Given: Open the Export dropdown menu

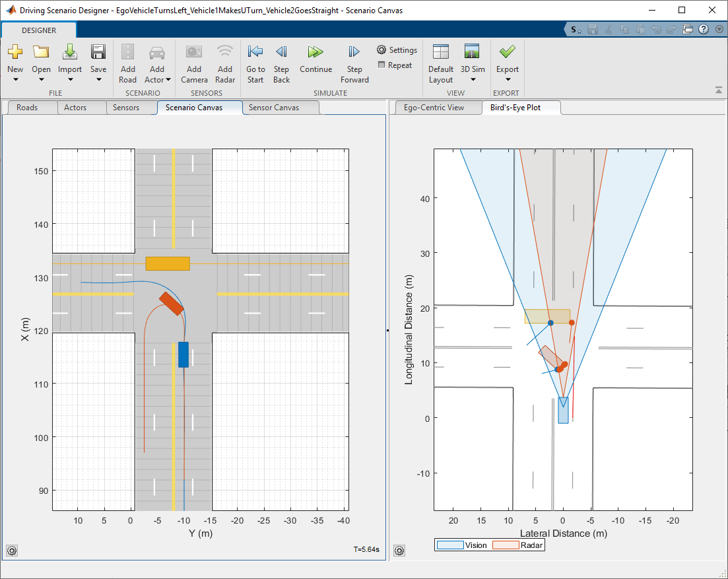Looking at the screenshot, I should point(507,79).
